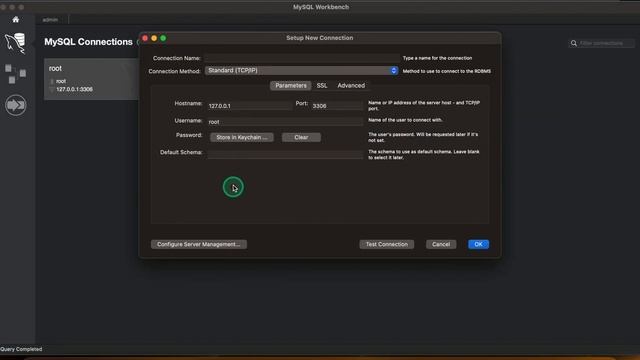This screenshot has width=640, height=360.
Task: Click the 127.0.0.1:3306 address text
Action: pos(74,89)
